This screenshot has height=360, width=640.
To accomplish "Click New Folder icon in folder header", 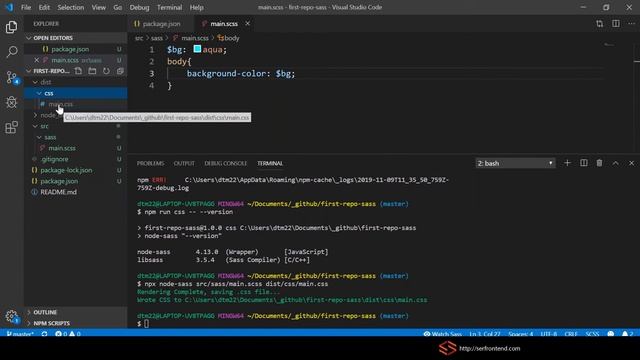I will pos(92,71).
